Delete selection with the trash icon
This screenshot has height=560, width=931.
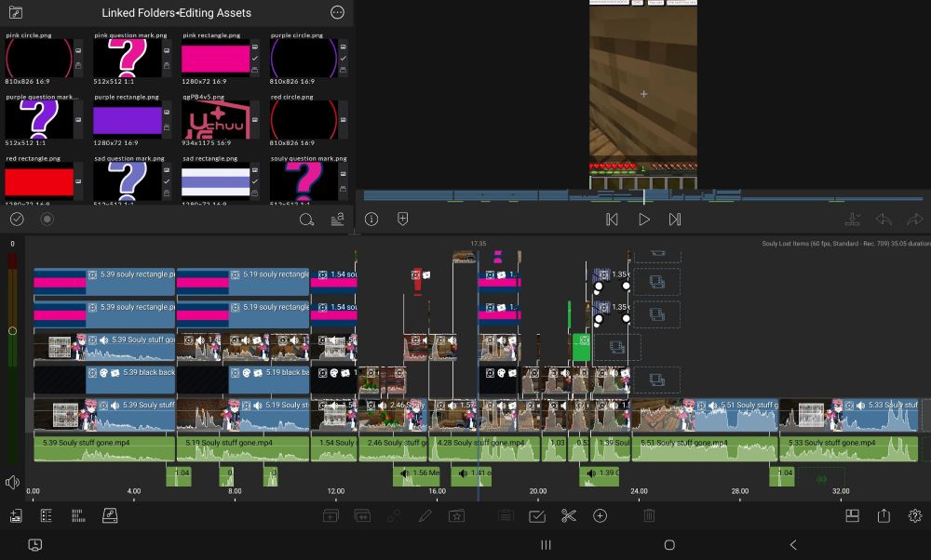tap(649, 516)
